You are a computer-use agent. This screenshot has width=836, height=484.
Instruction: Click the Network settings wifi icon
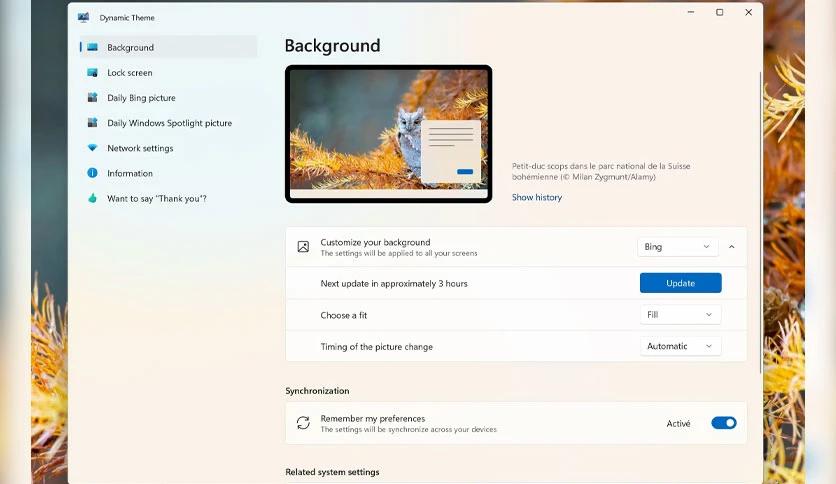[x=92, y=148]
